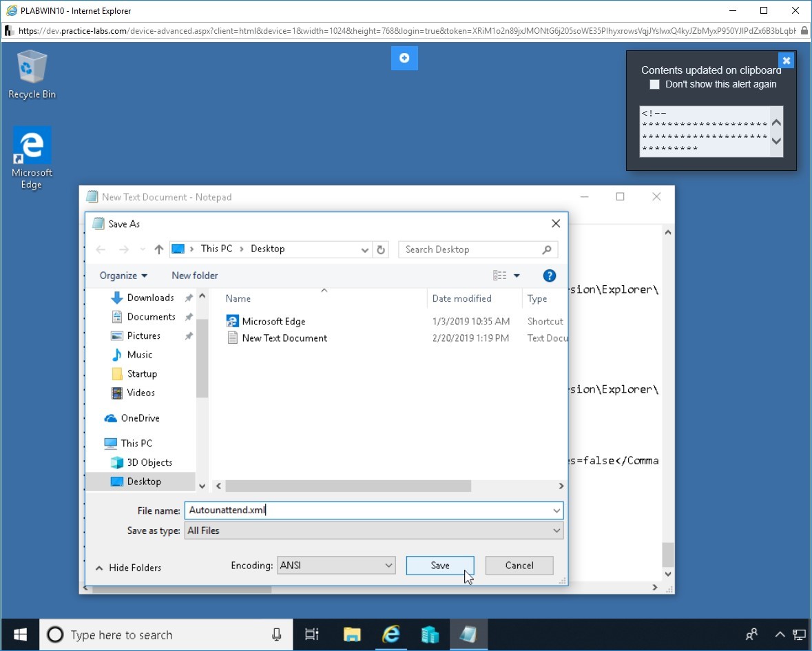The height and width of the screenshot is (651, 812).
Task: Select 3D Objects in the navigation pane
Action: 149,462
